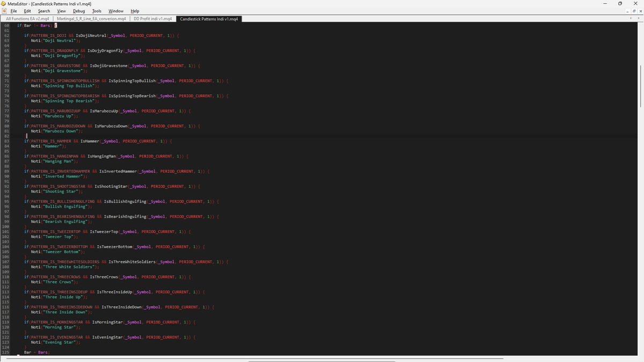Viewport: 644px width, 362px height.
Task: Click the if(Bar != Bars) condition
Action: [x=34, y=26]
